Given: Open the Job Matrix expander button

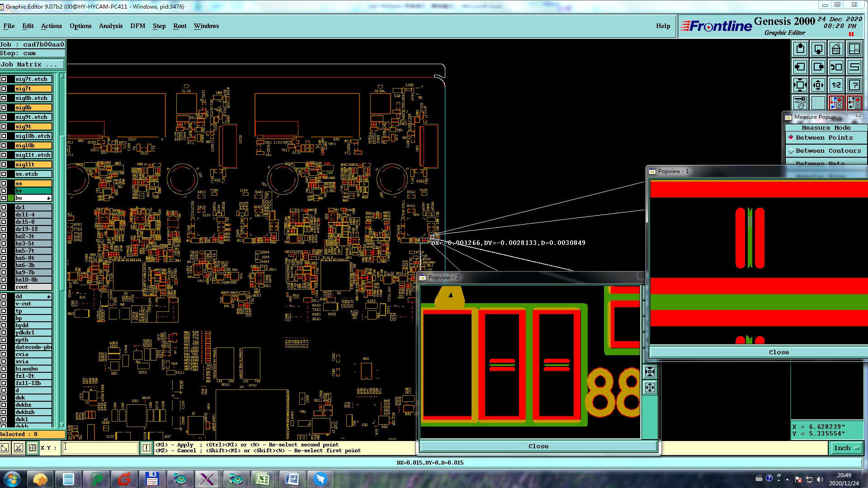Looking at the screenshot, I should 33,65.
